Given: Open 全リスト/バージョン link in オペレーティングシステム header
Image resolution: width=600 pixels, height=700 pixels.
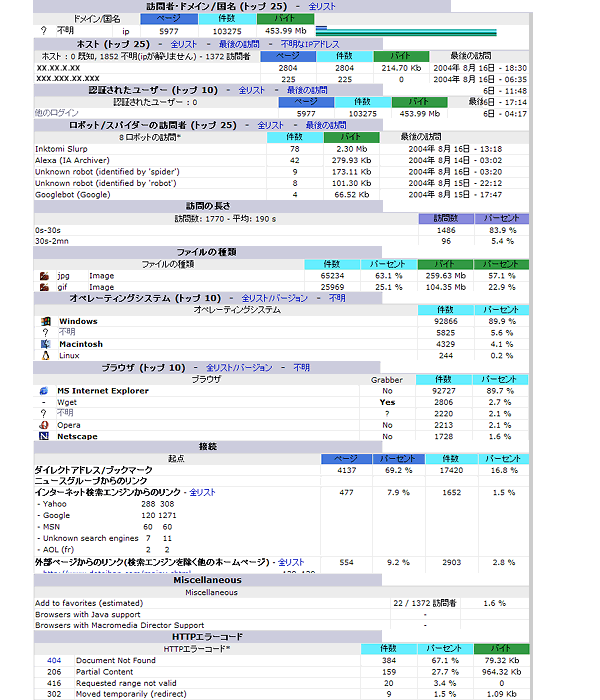Looking at the screenshot, I should coord(275,298).
